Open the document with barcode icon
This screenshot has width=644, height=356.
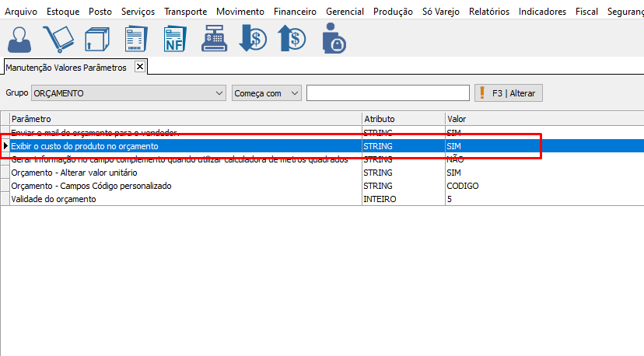(x=136, y=39)
